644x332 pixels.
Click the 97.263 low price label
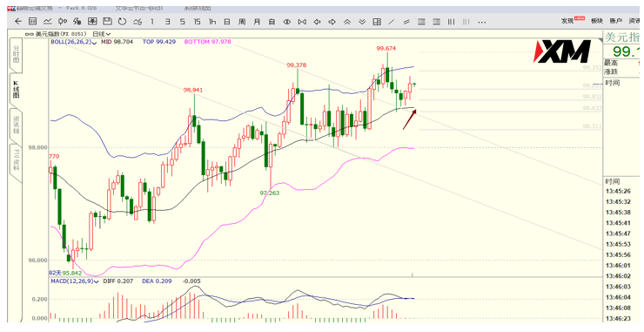point(270,193)
